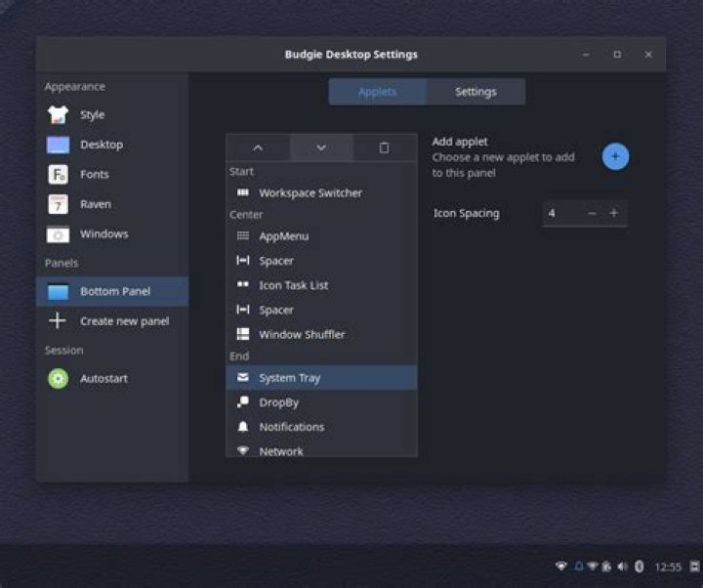Open the Autostart session page
703x588 pixels.
tap(112, 378)
